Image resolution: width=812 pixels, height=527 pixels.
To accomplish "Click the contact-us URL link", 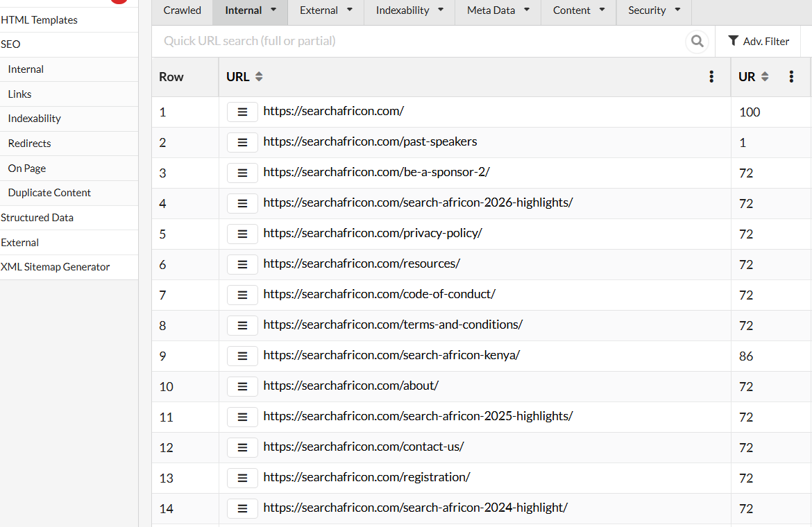I will click(364, 447).
